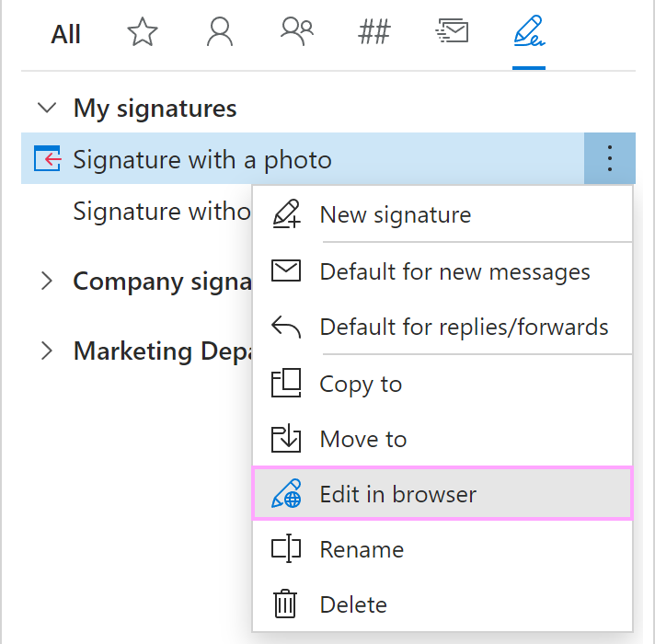Expand the Company signatures group

click(47, 281)
